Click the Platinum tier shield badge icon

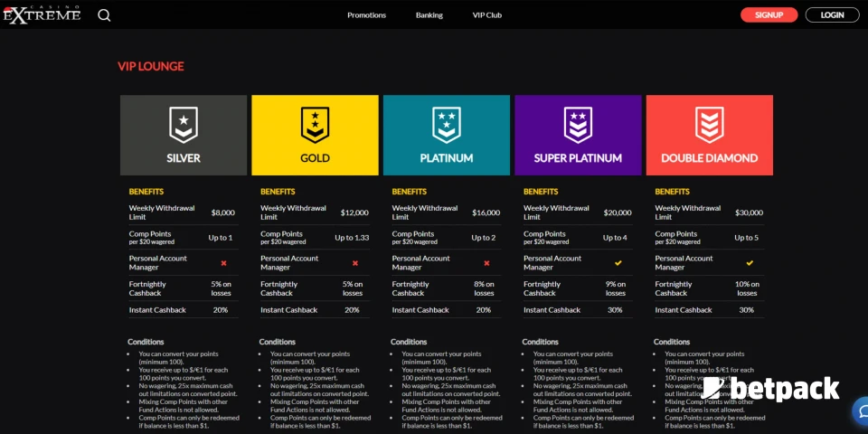446,125
